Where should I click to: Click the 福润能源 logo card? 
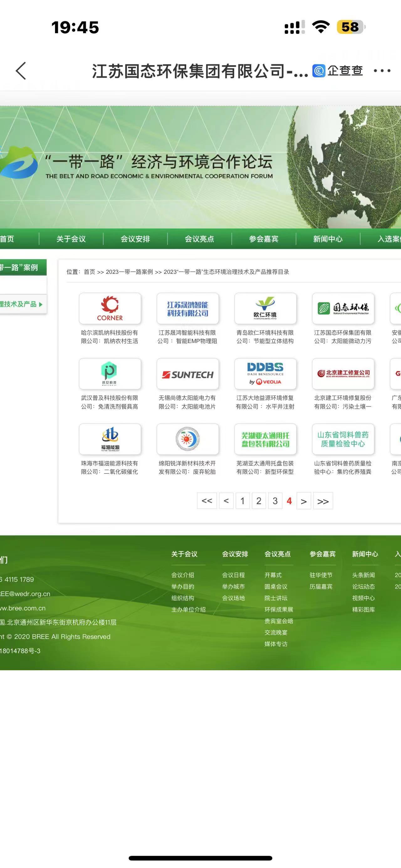click(x=110, y=439)
